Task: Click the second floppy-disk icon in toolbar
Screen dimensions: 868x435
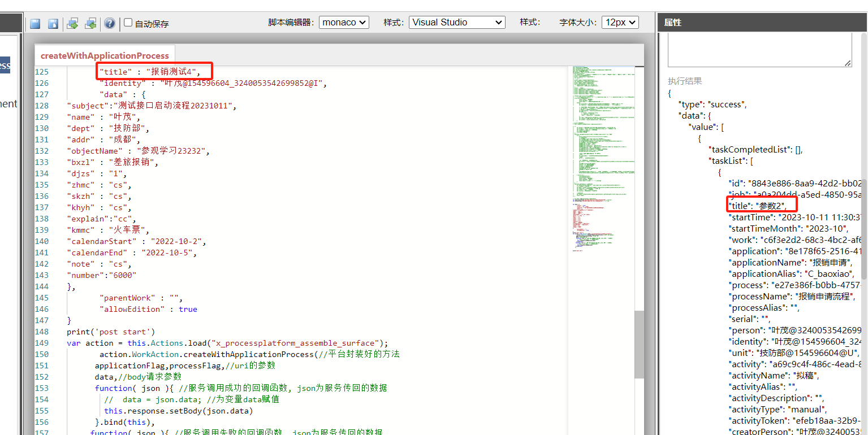Action: tap(53, 23)
